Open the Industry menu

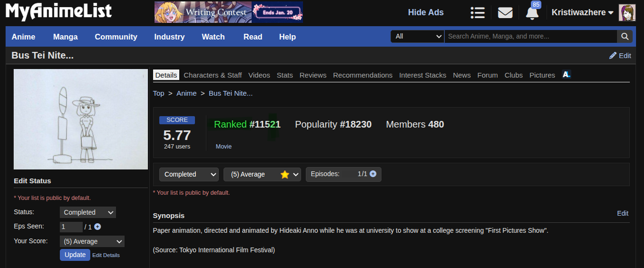(169, 37)
